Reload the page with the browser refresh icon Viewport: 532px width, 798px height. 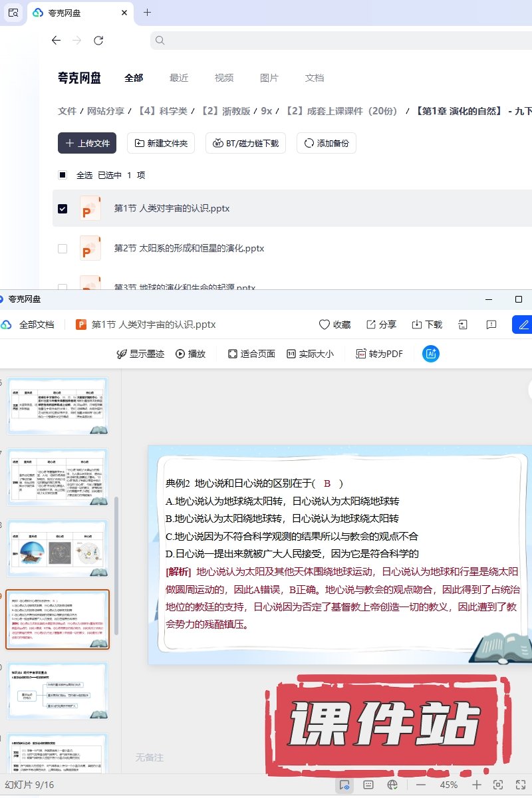pyautogui.click(x=98, y=41)
